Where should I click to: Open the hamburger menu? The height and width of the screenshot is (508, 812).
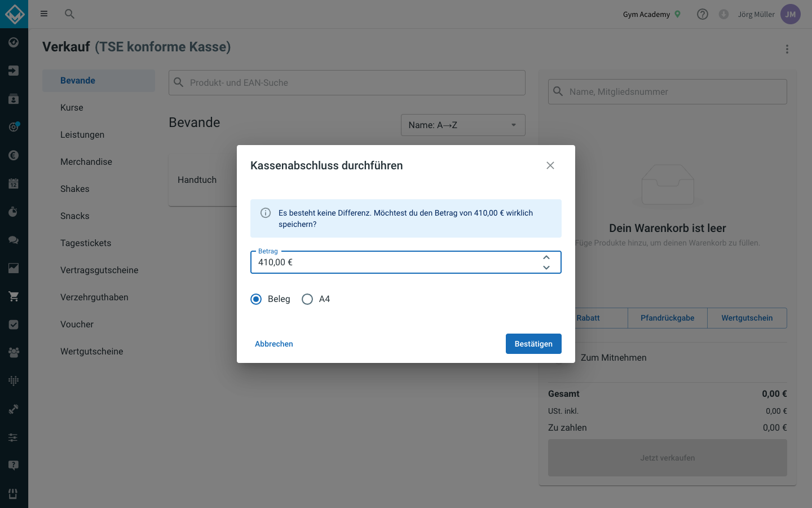pos(44,14)
